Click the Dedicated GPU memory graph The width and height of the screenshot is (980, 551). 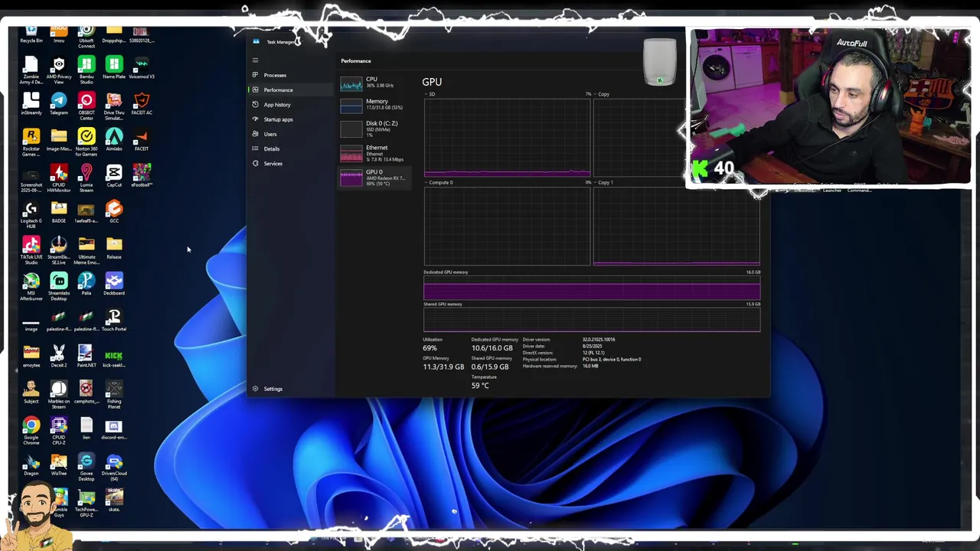592,289
